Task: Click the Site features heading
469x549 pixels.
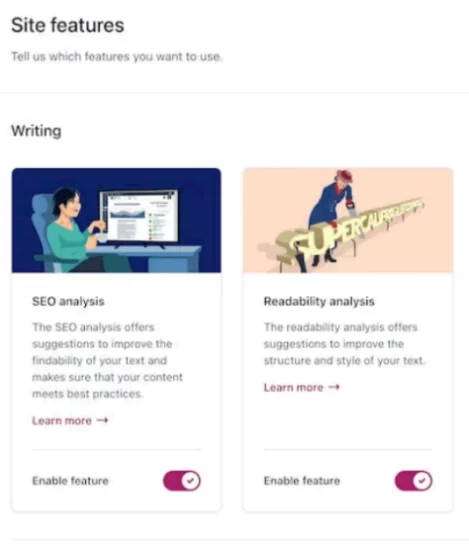Action: click(68, 26)
